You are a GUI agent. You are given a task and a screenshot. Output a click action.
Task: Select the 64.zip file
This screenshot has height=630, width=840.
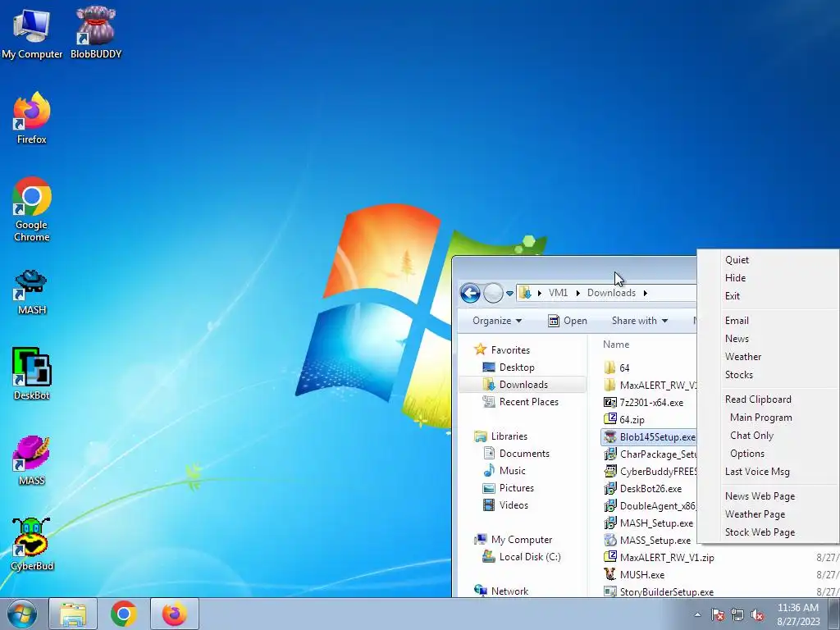tap(632, 419)
